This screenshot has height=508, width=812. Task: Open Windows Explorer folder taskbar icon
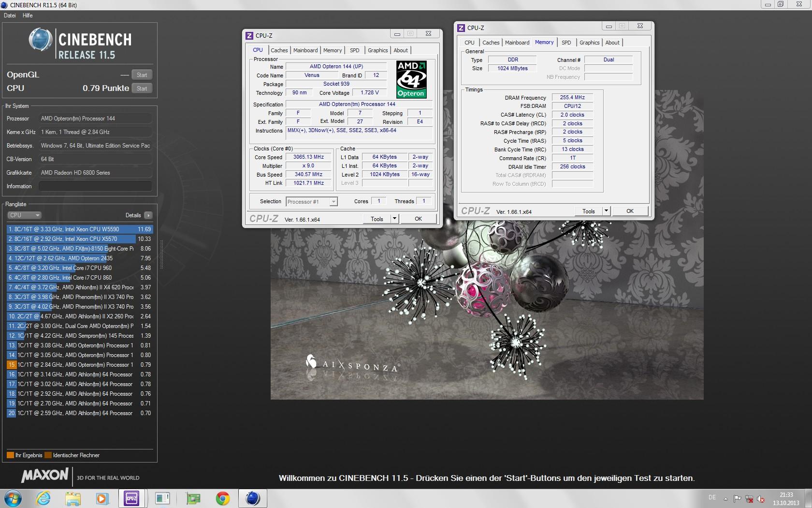(x=73, y=498)
